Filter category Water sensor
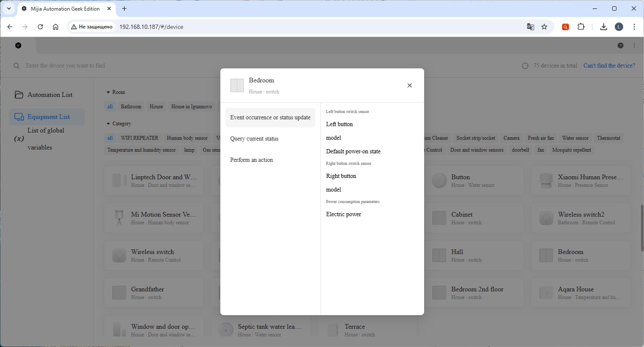 pyautogui.click(x=575, y=138)
